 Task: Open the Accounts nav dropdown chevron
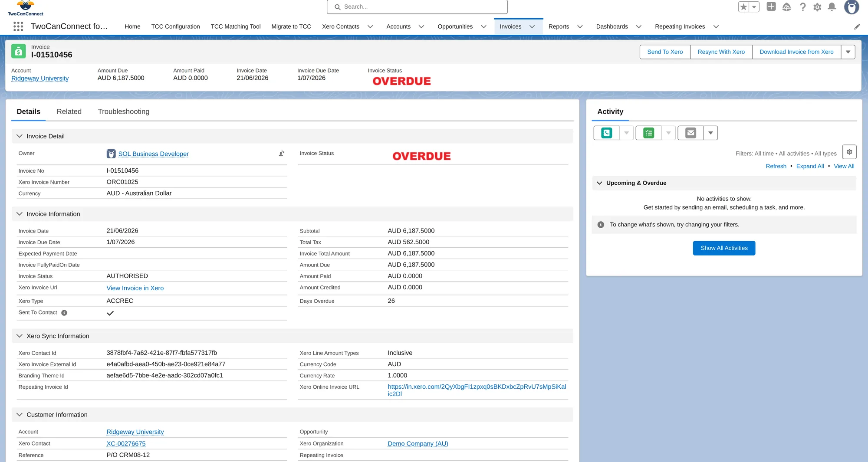[421, 26]
